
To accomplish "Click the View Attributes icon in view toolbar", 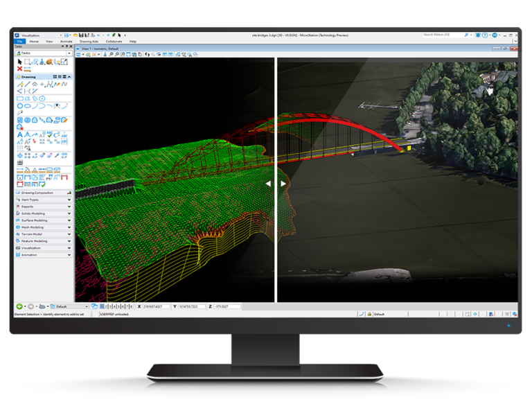I will point(78,54).
